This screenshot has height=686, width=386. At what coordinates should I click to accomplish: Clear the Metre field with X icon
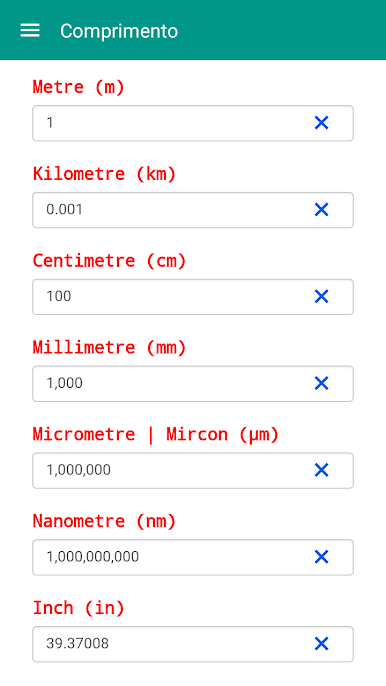(x=321, y=123)
